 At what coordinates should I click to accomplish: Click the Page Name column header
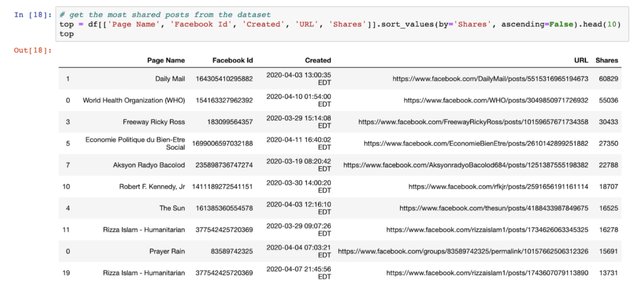pos(166,60)
